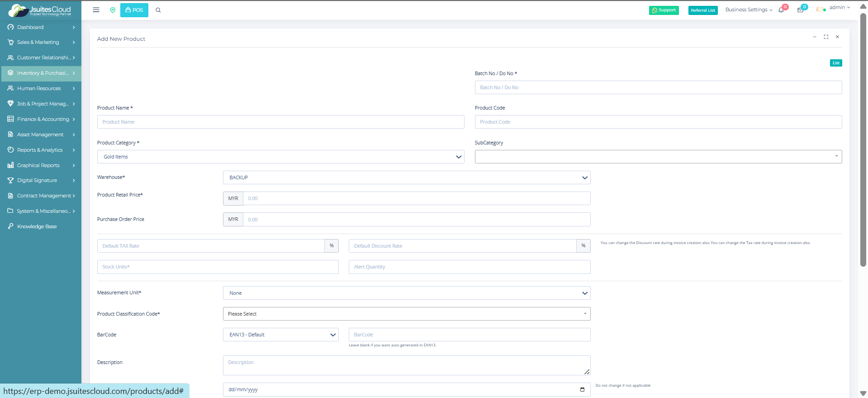Expand Inventory & Purchasing sidebar menu
The height and width of the screenshot is (398, 868).
coord(41,73)
